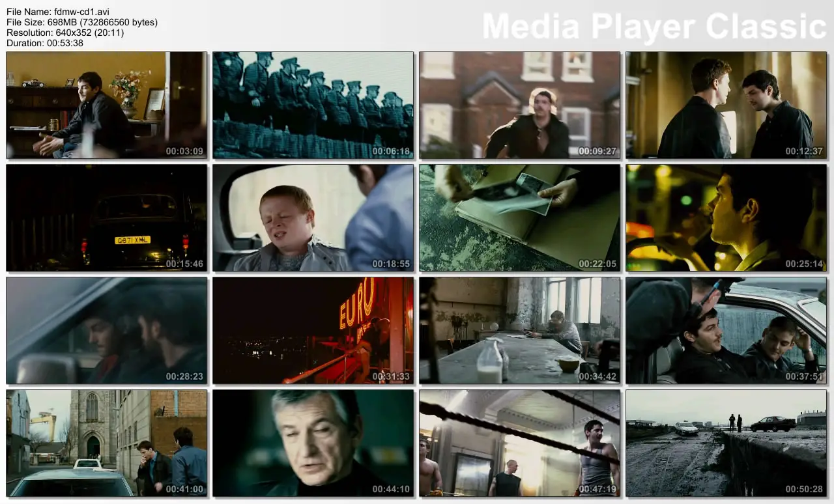The width and height of the screenshot is (834, 504).
Task: Select the grey-haired man frame at 00:44:10
Action: [x=313, y=443]
